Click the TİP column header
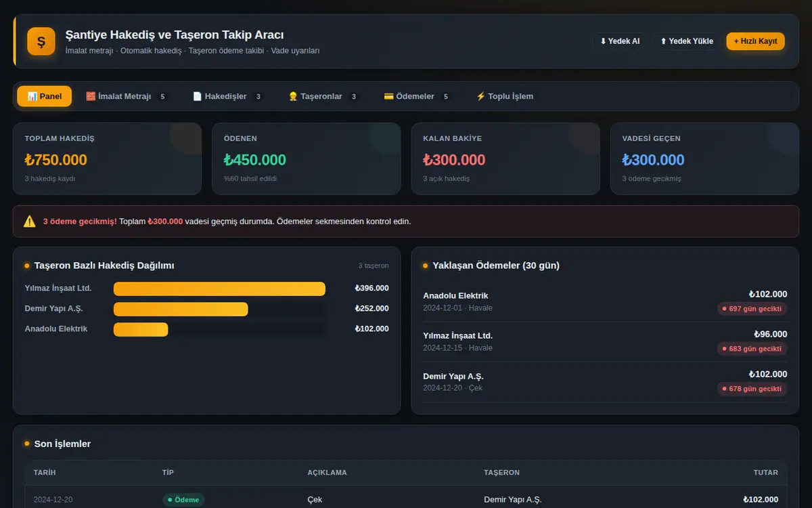Viewport: 812px width, 508px height. click(168, 473)
